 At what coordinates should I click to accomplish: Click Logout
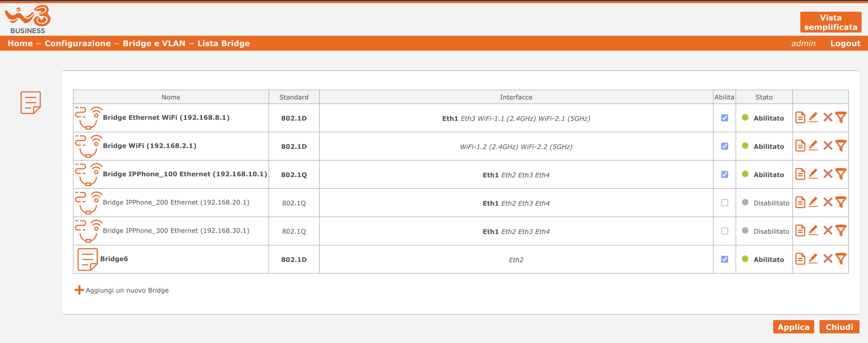[x=845, y=43]
